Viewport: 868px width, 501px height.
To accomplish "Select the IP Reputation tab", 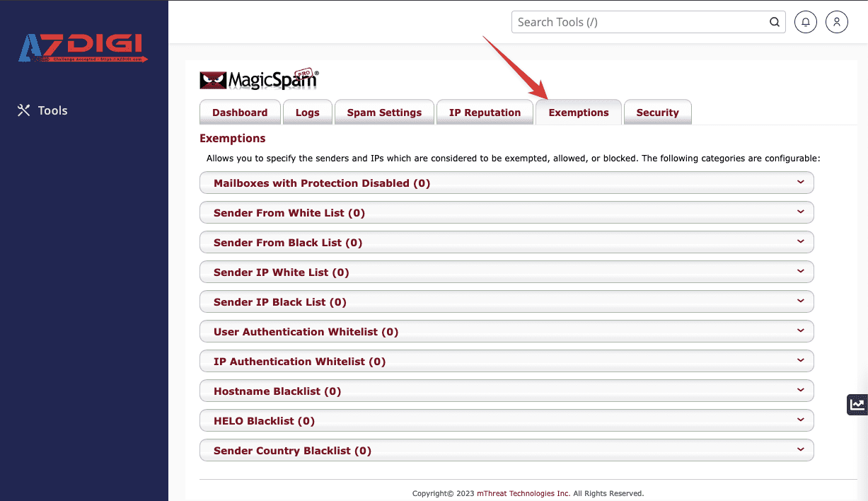I will [485, 113].
